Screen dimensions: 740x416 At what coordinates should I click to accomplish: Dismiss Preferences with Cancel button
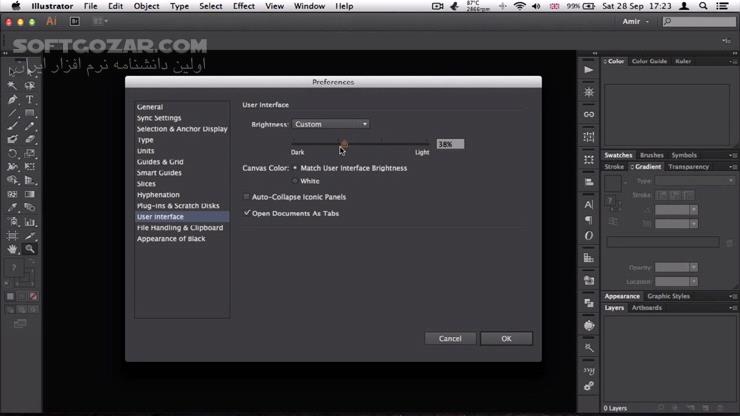pos(450,339)
